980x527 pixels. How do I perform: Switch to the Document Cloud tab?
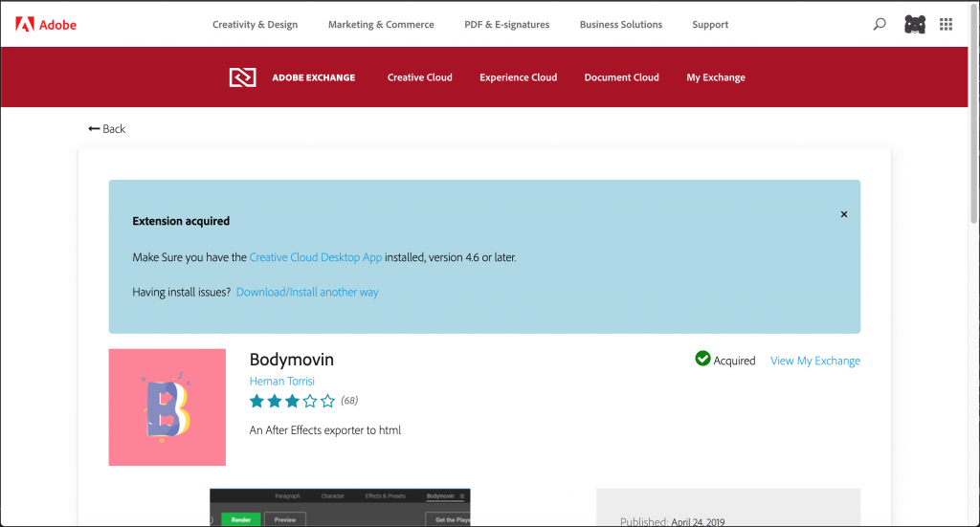pyautogui.click(x=621, y=77)
